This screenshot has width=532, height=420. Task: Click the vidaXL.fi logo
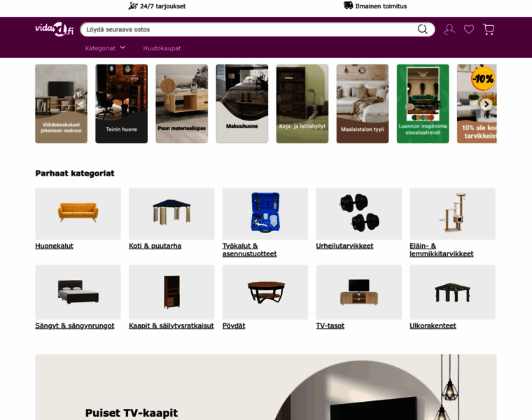[55, 29]
